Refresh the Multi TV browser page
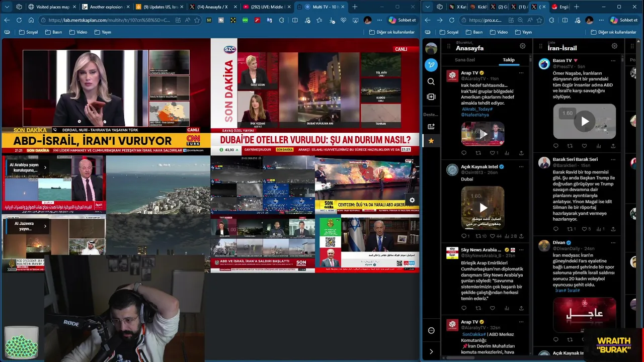This screenshot has height=362, width=644. (19, 20)
